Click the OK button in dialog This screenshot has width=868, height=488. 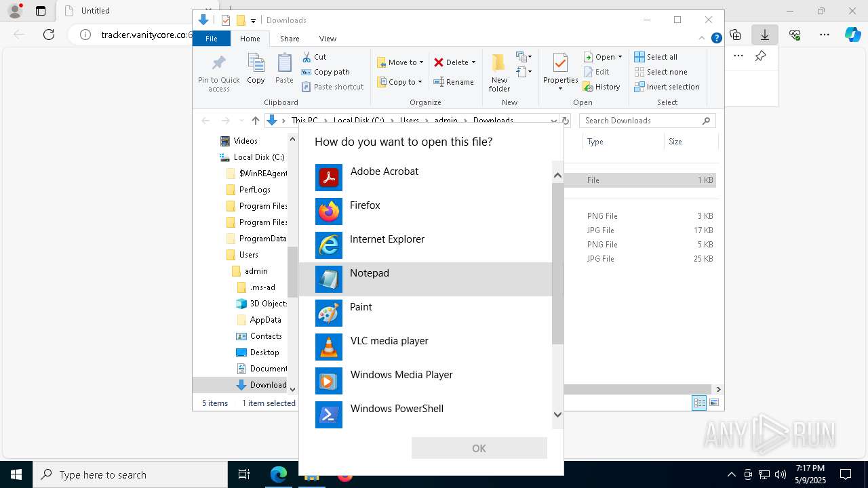pos(479,448)
